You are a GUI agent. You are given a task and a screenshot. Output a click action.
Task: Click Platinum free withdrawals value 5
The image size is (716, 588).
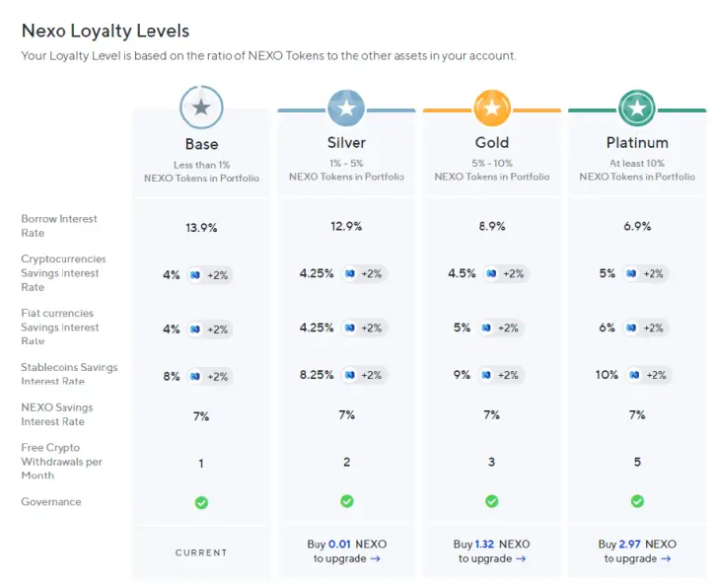pos(637,462)
